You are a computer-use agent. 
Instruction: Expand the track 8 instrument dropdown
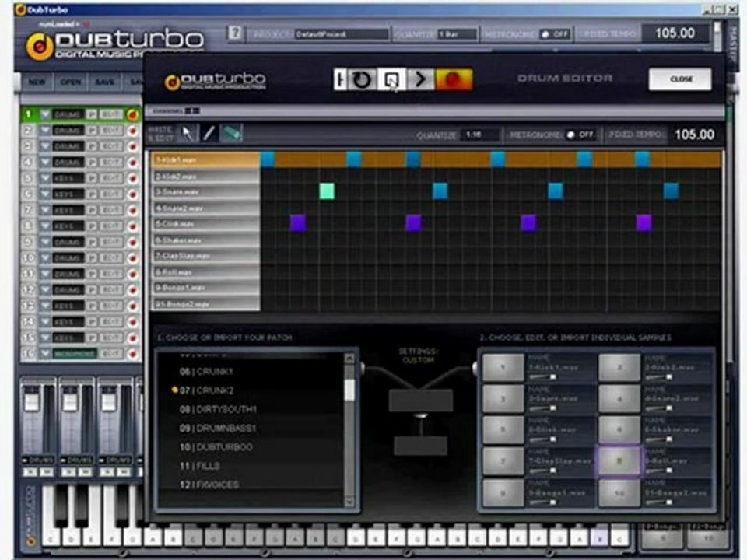(45, 226)
